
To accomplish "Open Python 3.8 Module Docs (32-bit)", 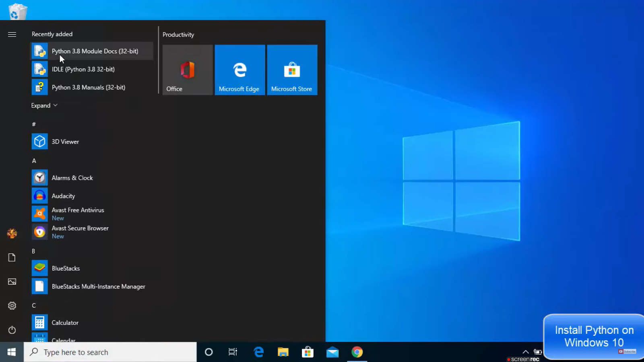I will pos(92,51).
